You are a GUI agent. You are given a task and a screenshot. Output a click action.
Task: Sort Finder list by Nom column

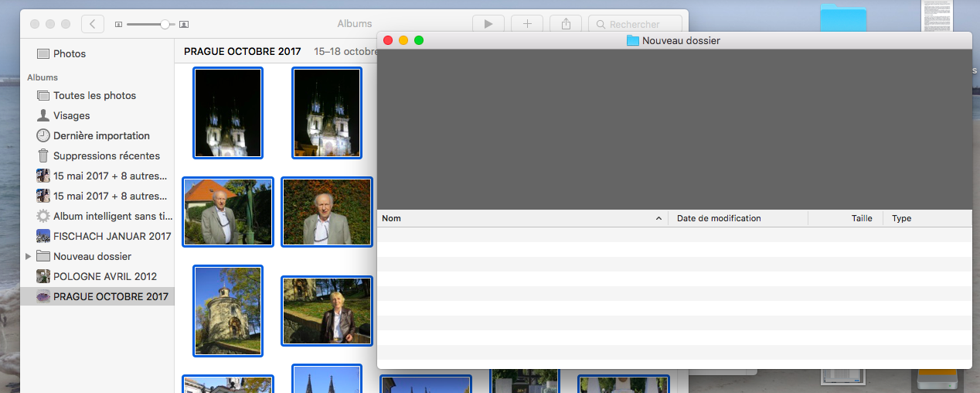click(522, 219)
